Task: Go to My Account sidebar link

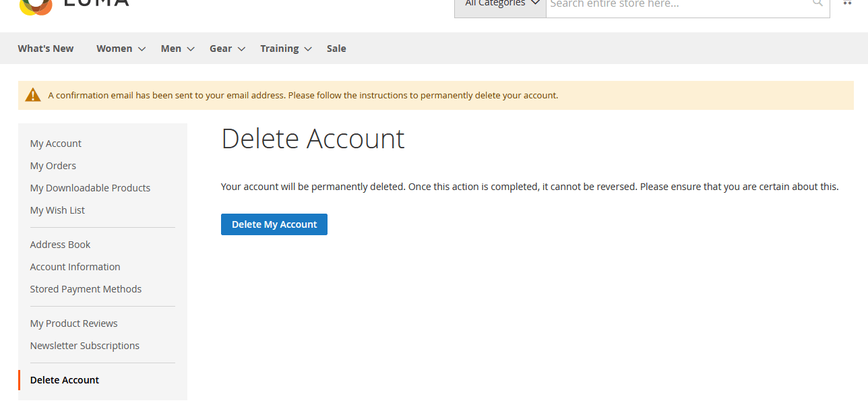Action: (56, 144)
